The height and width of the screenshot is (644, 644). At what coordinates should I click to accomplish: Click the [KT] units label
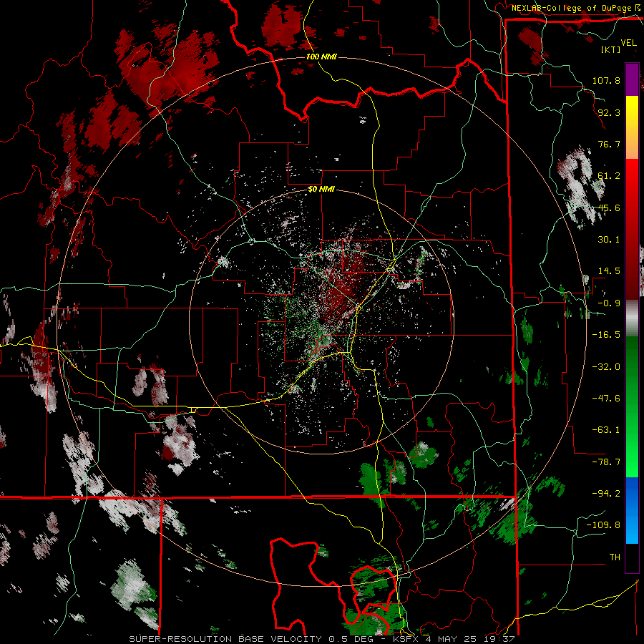[x=610, y=49]
